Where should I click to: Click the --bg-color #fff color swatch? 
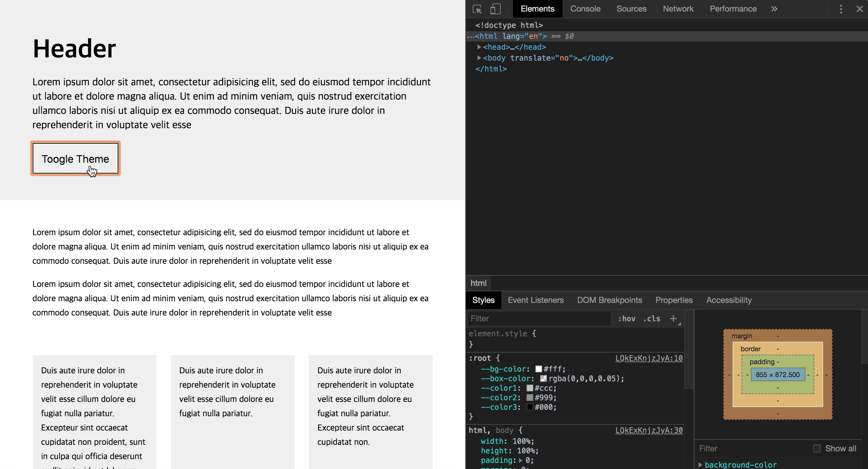tap(538, 369)
